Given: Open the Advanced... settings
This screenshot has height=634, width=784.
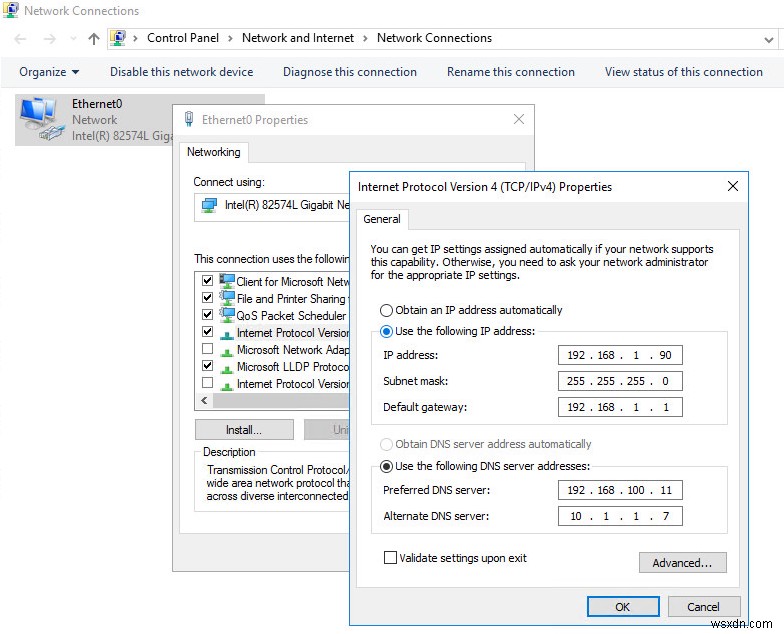Looking at the screenshot, I should [682, 563].
